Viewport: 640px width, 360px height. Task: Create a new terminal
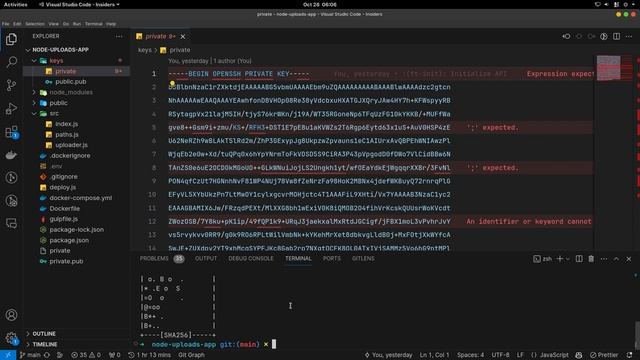pos(560,259)
